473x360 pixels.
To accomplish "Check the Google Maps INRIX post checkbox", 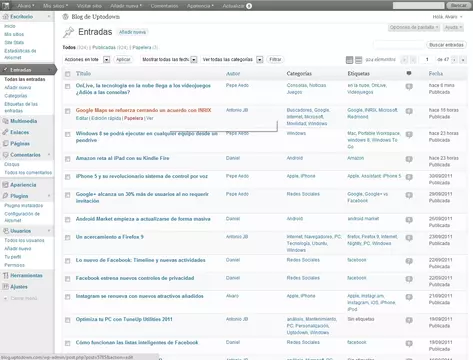I will pyautogui.click(x=68, y=111).
